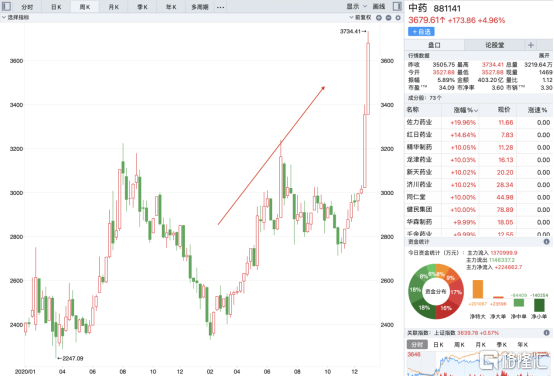Open chart settings gear icon
554x377 pixels.
pyautogui.click(x=398, y=18)
